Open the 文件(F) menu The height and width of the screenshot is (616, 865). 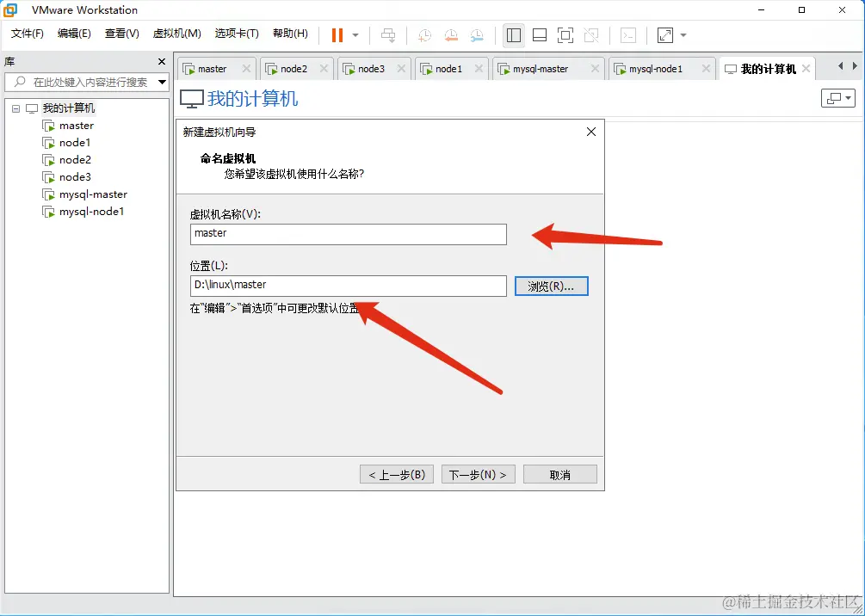[27, 34]
